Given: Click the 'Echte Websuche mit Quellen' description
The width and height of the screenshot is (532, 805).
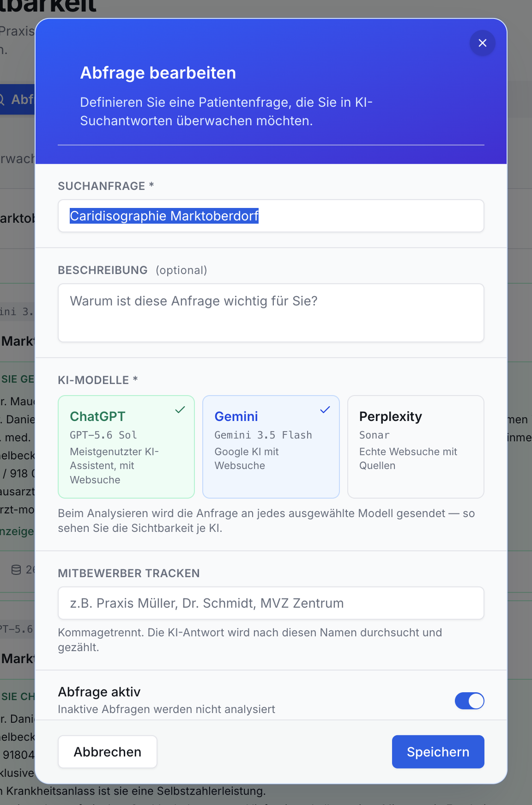Looking at the screenshot, I should tap(408, 458).
